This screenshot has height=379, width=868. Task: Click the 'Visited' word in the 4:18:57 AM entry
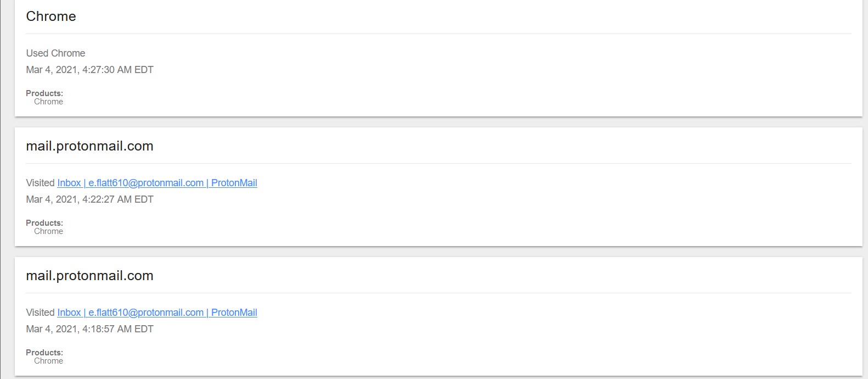[x=40, y=313]
